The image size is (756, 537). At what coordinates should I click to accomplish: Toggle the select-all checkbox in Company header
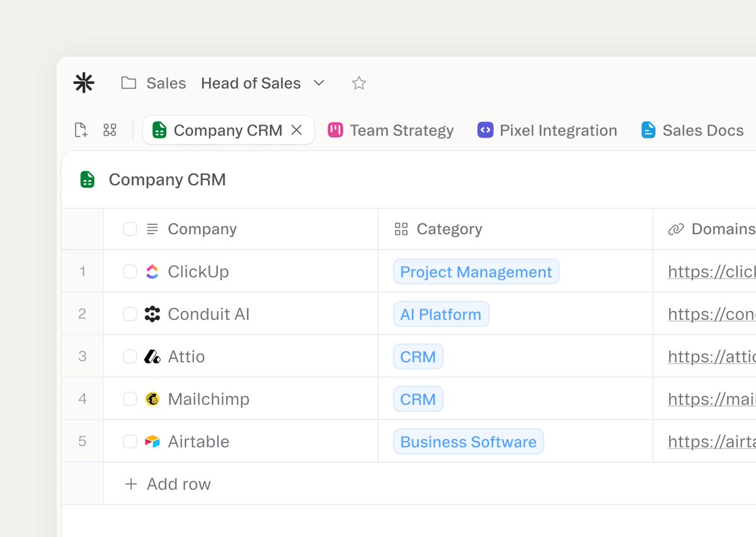pyautogui.click(x=130, y=229)
